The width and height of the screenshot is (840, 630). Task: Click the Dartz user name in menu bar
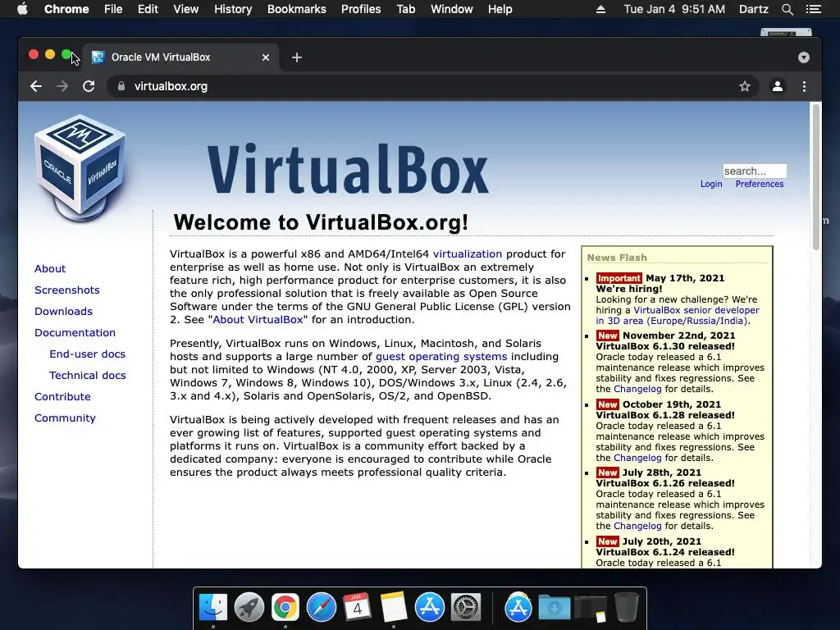click(x=753, y=9)
